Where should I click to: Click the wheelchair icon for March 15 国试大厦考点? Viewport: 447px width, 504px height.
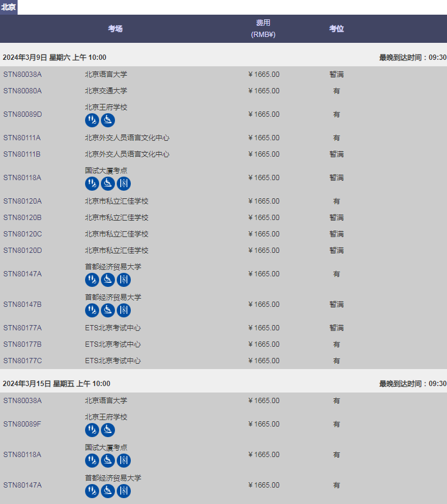point(108,461)
